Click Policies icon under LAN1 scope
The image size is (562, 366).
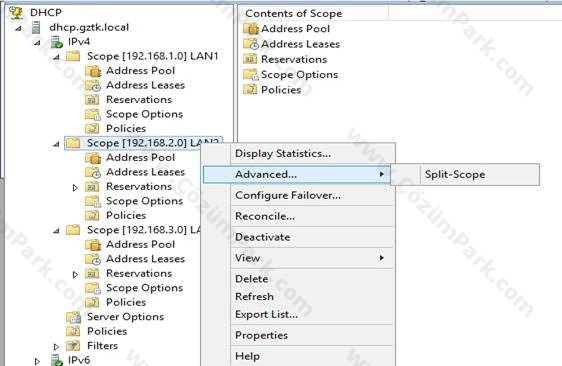tap(92, 128)
